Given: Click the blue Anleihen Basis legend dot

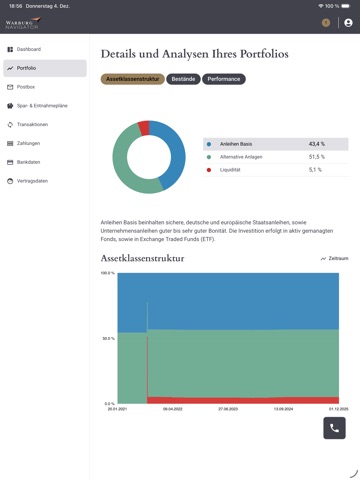Looking at the screenshot, I should tap(209, 144).
